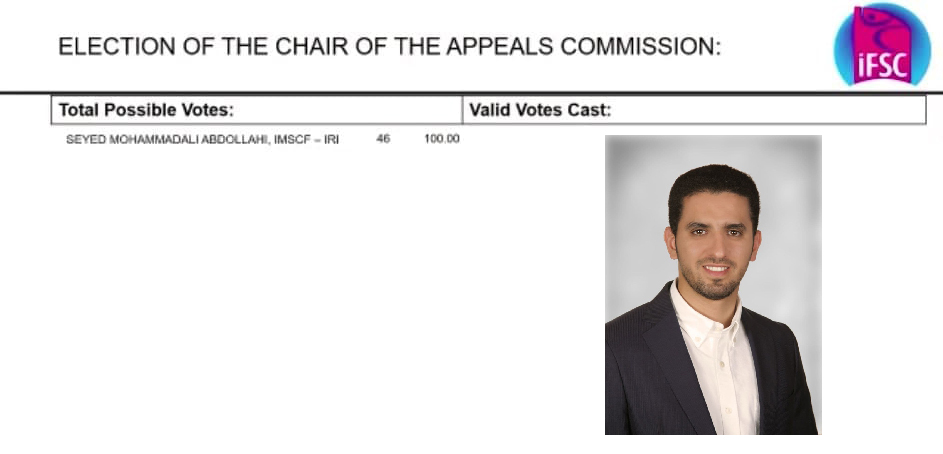
Task: Select the 'Total Possible Votes:' header
Action: click(146, 110)
